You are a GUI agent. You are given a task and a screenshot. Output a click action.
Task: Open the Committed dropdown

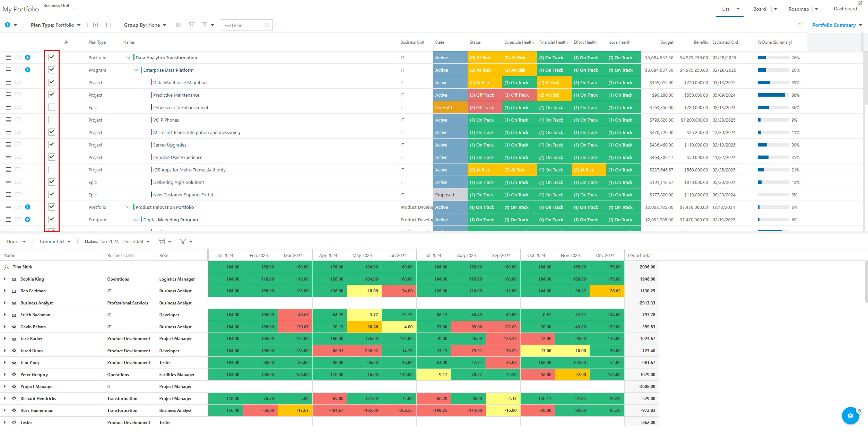coord(55,241)
